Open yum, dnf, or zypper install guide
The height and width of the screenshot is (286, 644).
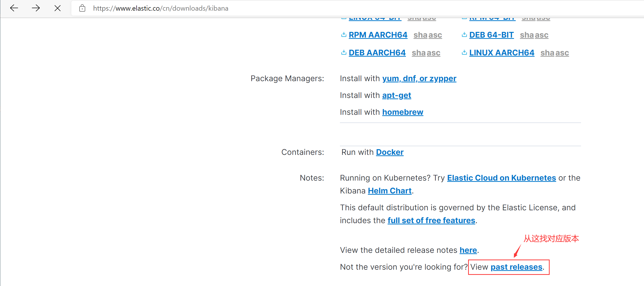419,79
